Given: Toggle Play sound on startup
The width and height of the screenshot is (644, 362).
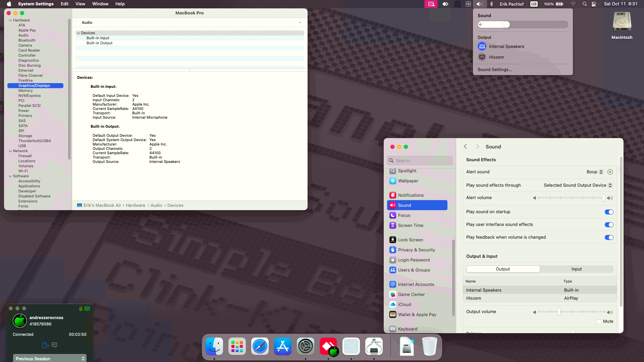Looking at the screenshot, I should pyautogui.click(x=609, y=212).
